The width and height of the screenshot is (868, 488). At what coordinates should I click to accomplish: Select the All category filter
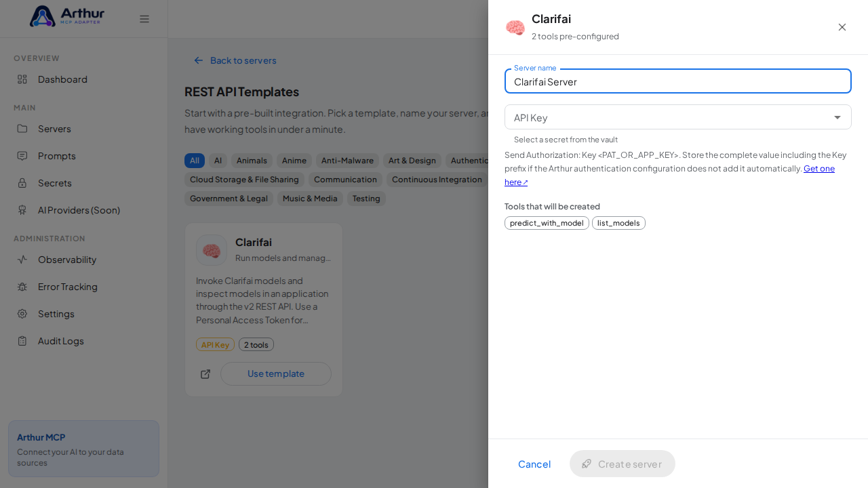pos(195,161)
